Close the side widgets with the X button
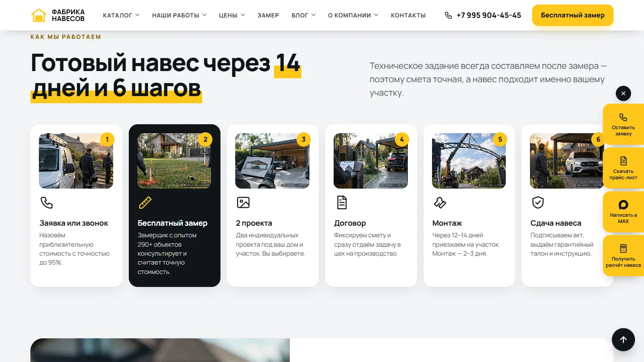644x362 pixels. click(x=623, y=93)
